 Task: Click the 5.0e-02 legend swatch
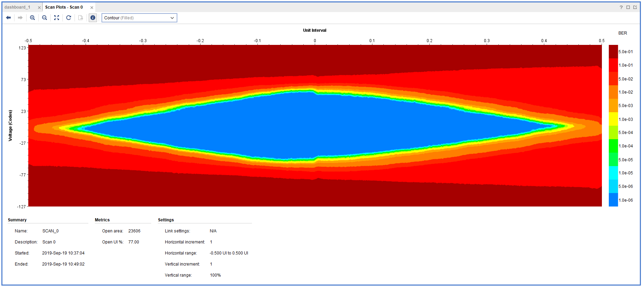(x=613, y=79)
